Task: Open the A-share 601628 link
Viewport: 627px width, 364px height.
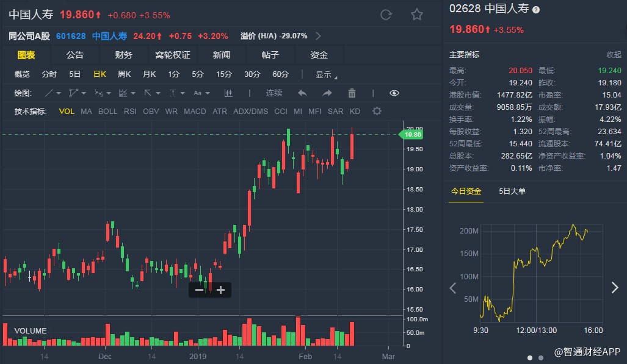Action: pyautogui.click(x=70, y=35)
